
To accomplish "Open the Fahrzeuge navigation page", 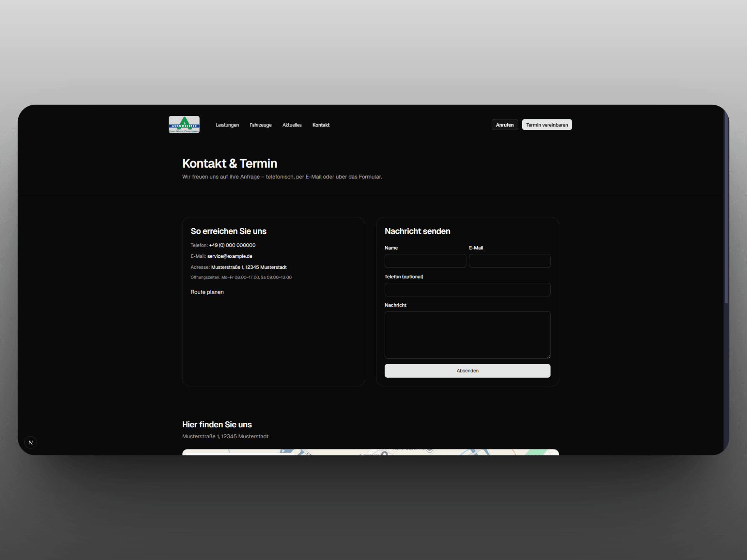I will [x=260, y=125].
